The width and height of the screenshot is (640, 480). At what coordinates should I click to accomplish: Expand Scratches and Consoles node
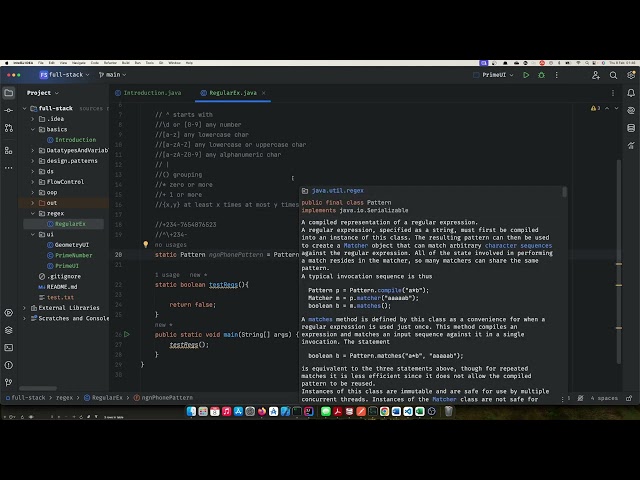click(24, 318)
